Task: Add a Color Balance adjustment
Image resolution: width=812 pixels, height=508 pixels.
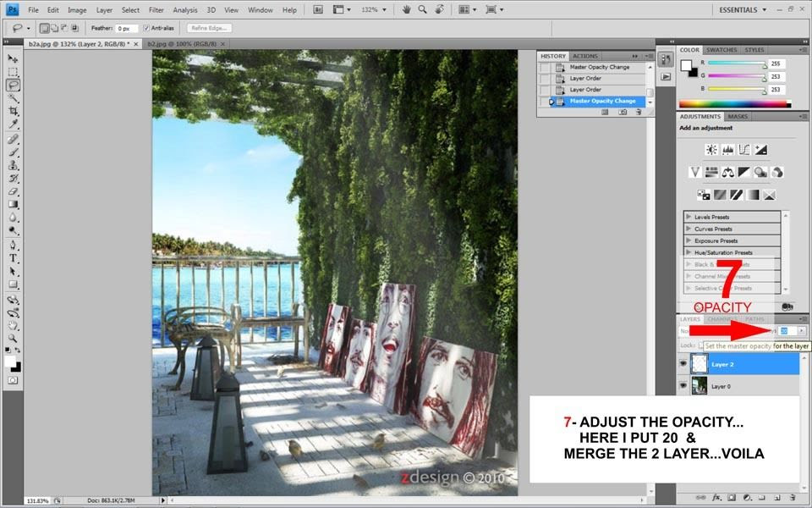Action: point(727,172)
